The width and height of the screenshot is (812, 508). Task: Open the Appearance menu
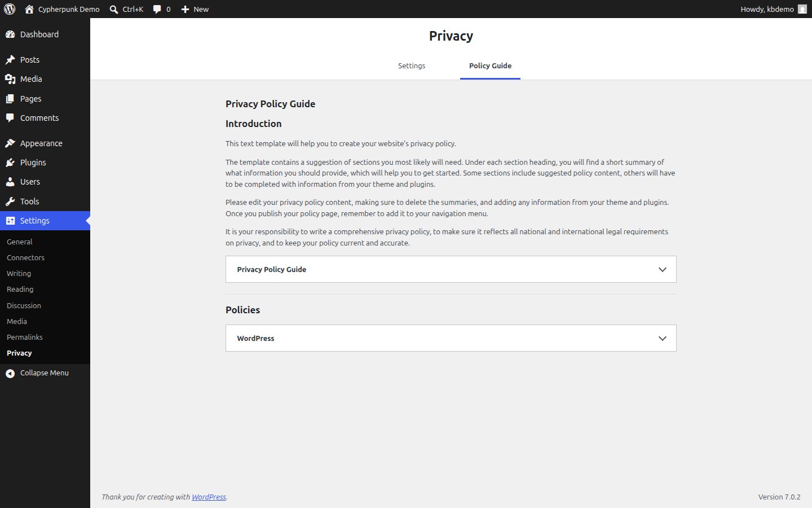coord(45,143)
